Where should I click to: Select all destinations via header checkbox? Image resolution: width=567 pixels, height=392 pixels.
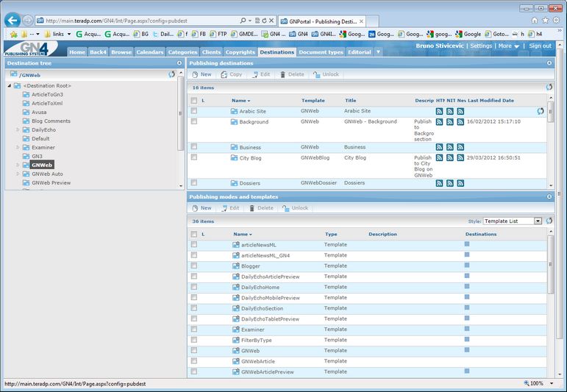(x=194, y=101)
